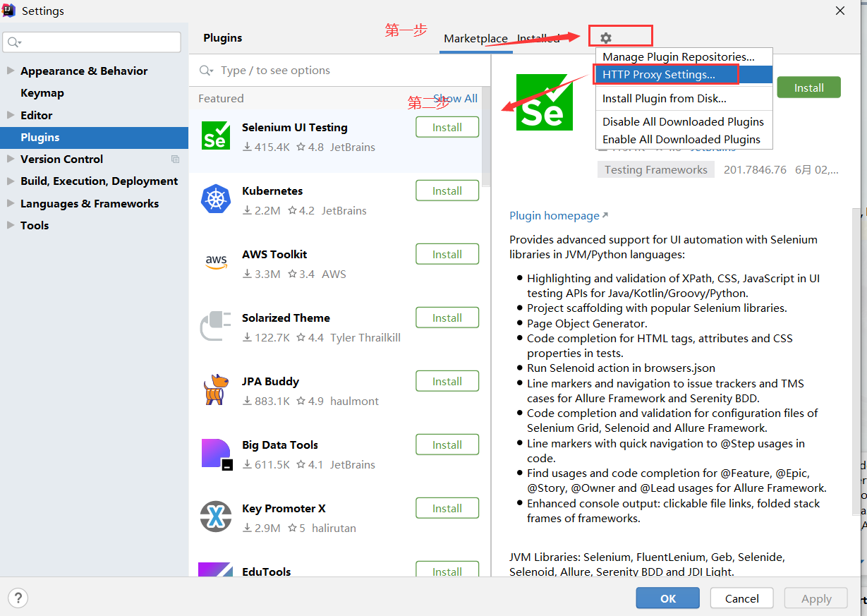Viewport: 867px width, 616px height.
Task: Install the AWS Toolkit plugin
Action: 447,254
